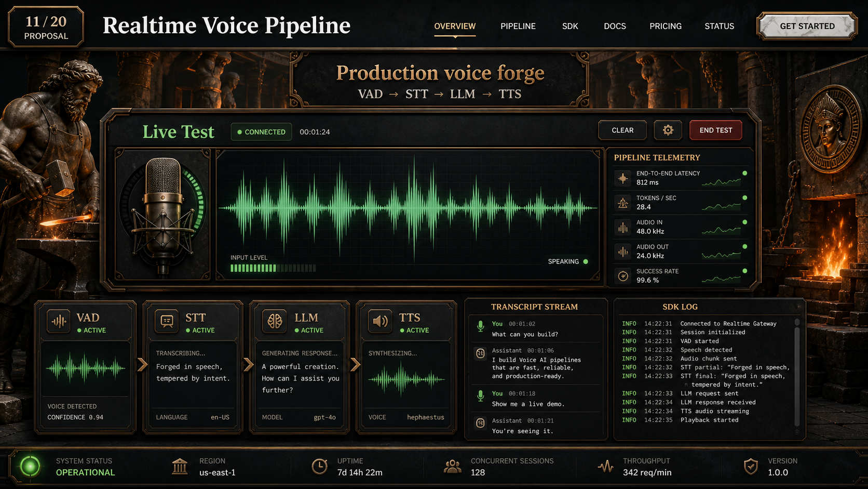Click the gpt-4o model value in LLM
Viewport: 868px width, 489px height.
pyautogui.click(x=325, y=417)
